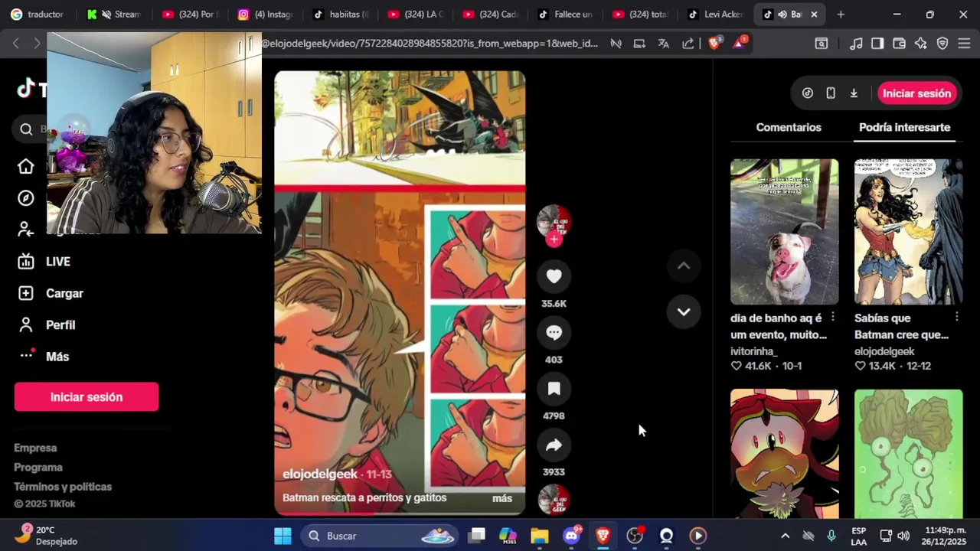Bookmark the video showing 4798 saves

click(x=554, y=389)
